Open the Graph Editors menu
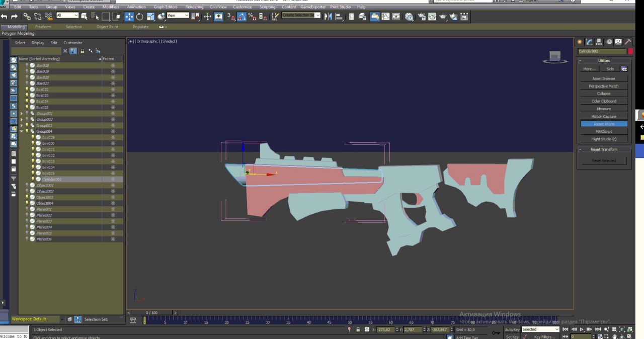The height and width of the screenshot is (339, 644). pos(166,7)
